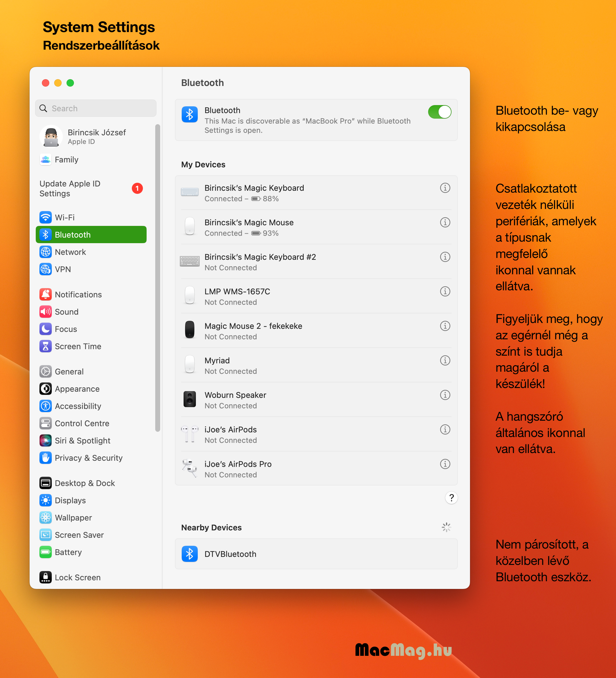This screenshot has width=616, height=678.
Task: Click the Sound speaker icon
Action: pos(45,312)
